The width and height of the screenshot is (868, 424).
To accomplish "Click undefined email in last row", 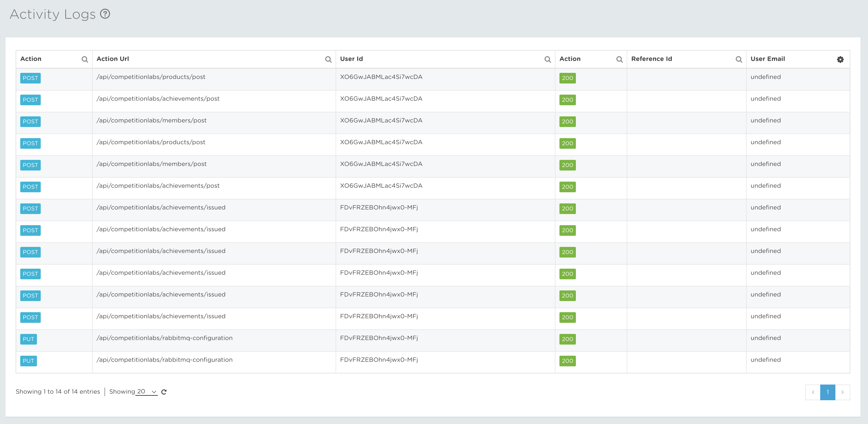I will coord(766,360).
